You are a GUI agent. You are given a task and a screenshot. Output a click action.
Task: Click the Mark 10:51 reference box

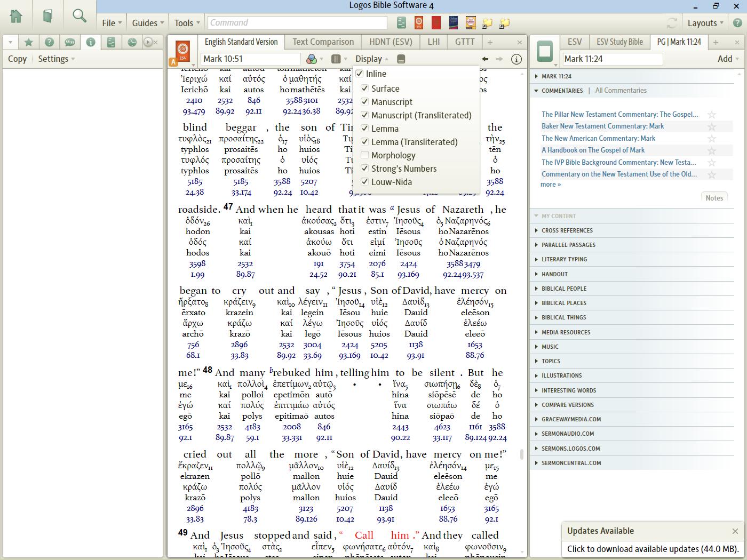[250, 59]
